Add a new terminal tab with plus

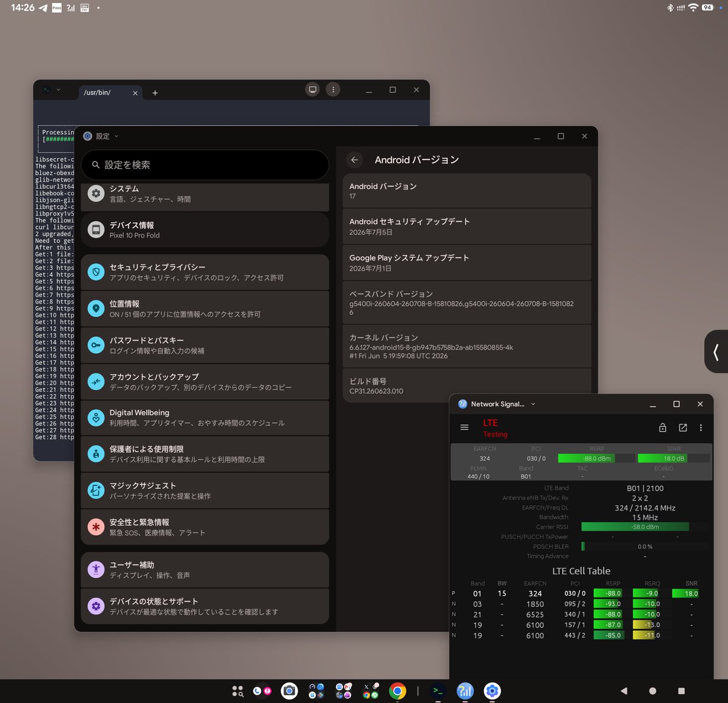[155, 93]
